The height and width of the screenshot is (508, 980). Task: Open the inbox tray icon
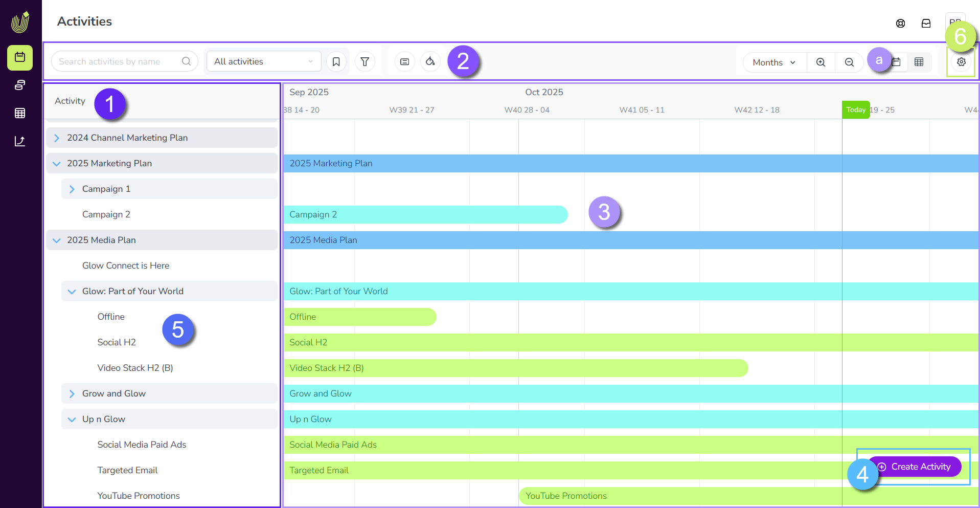tap(926, 24)
